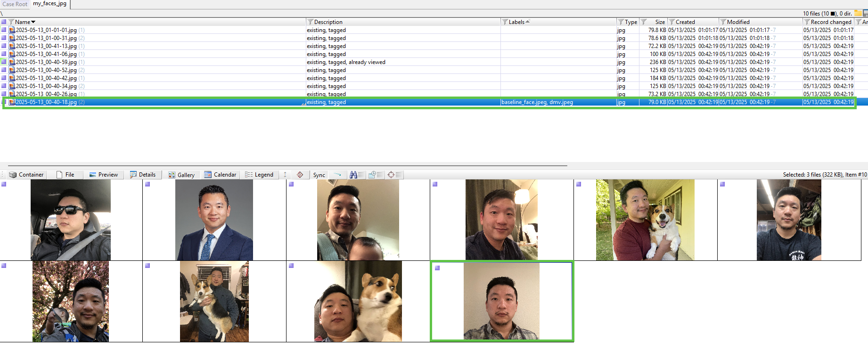Viewport: 868px width, 364px height.
Task: Click the yellow folder icon near file count
Action: tap(858, 13)
